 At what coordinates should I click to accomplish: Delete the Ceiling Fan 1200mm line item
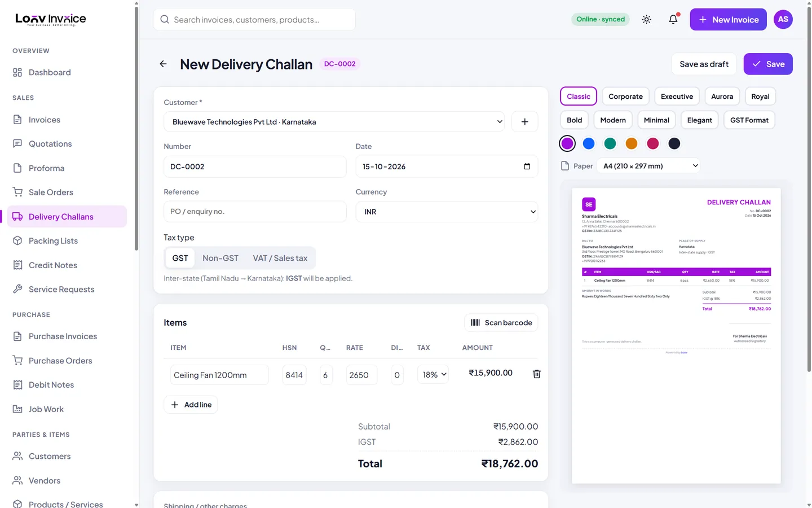click(537, 374)
